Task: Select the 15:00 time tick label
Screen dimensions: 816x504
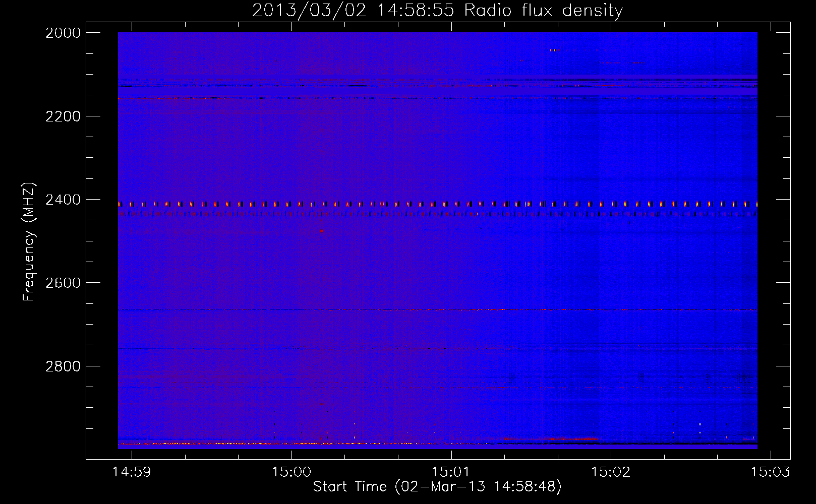Action: click(292, 472)
